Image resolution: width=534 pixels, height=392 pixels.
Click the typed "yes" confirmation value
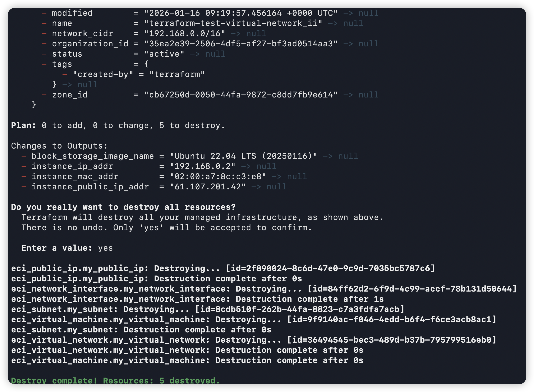pos(105,248)
